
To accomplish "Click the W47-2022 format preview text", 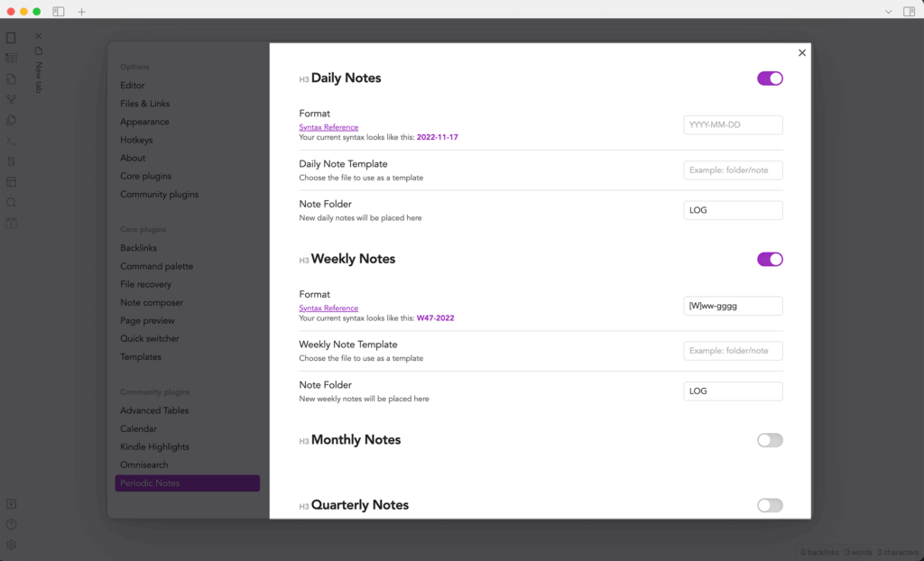I will tap(436, 318).
